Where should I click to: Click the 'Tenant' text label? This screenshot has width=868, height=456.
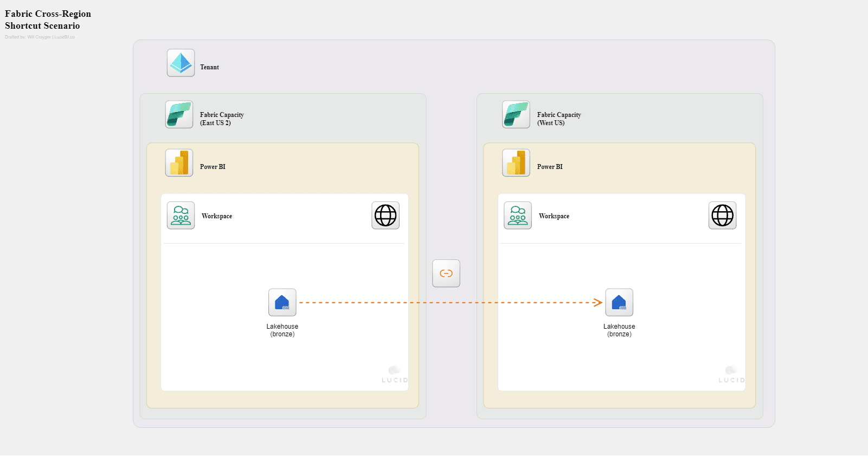[209, 67]
